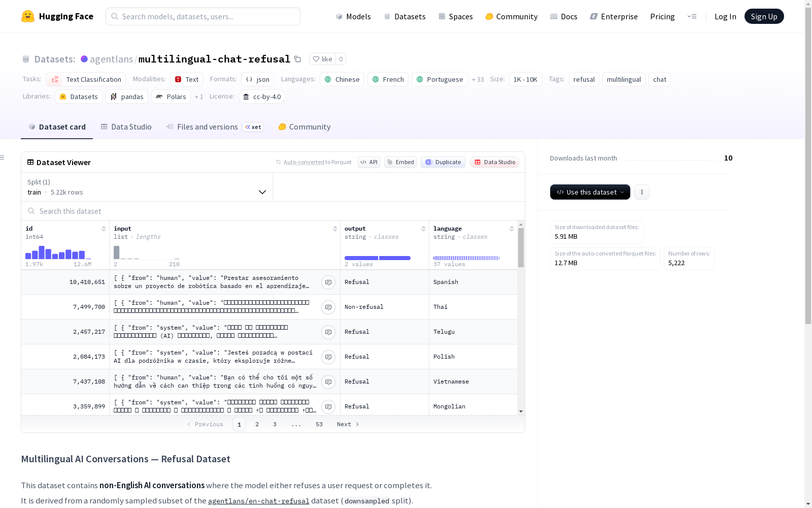Viewport: 812px width, 508px height.
Task: Open conversation viewer for the Mongolian row
Action: pos(328,407)
